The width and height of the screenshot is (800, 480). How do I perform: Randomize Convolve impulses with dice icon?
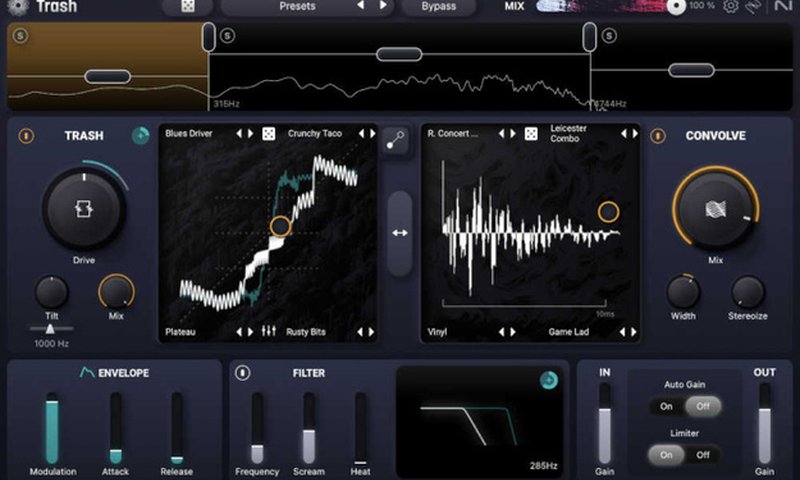click(532, 133)
